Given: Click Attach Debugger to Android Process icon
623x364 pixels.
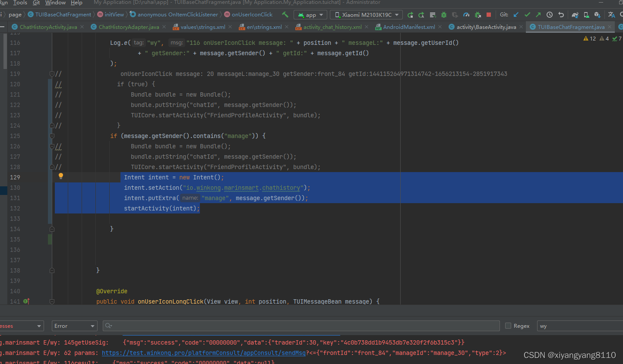Looking at the screenshot, I should [478, 15].
